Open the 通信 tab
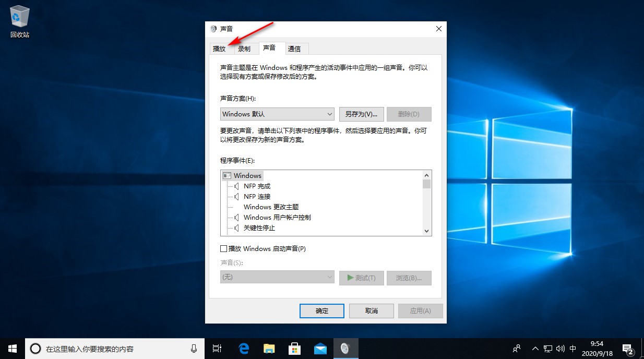 point(294,49)
